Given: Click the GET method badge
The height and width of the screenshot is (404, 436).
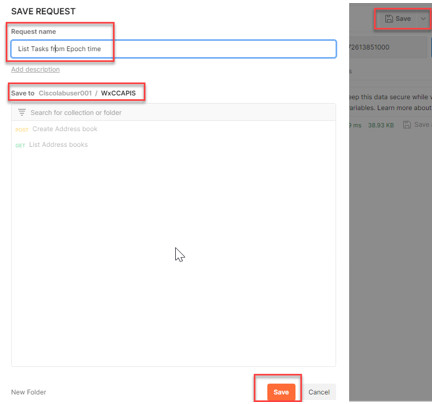Looking at the screenshot, I should click(x=20, y=145).
